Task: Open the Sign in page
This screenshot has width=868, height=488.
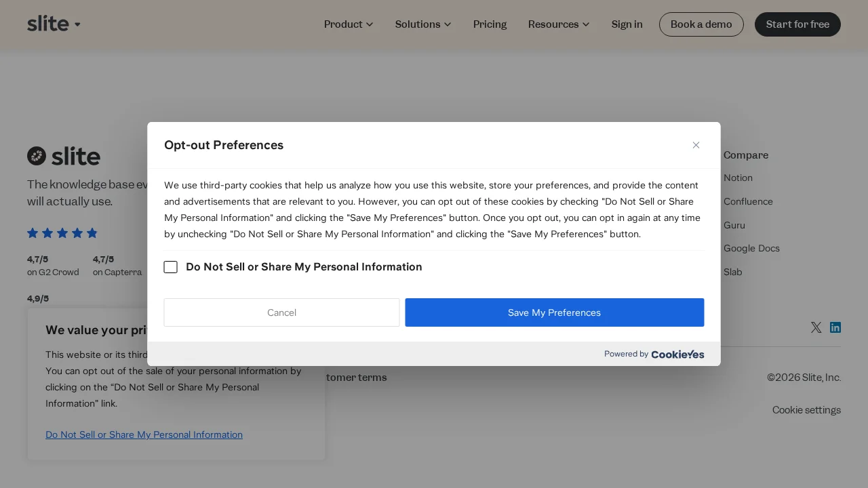Action: click(627, 24)
